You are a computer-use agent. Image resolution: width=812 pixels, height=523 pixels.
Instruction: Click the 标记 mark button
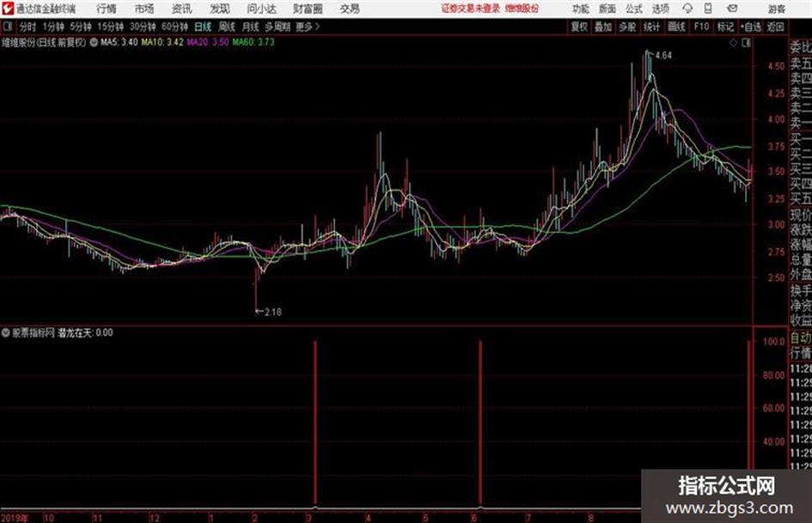pyautogui.click(x=725, y=27)
